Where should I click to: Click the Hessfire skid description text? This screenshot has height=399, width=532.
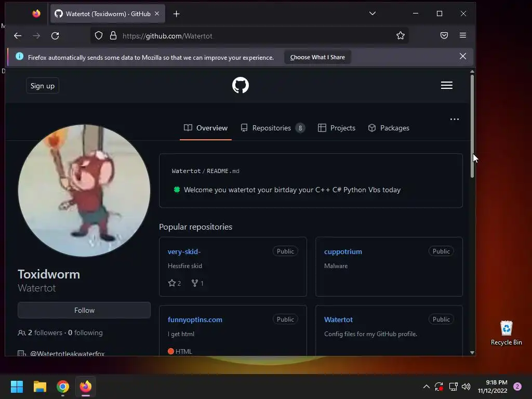(185, 266)
